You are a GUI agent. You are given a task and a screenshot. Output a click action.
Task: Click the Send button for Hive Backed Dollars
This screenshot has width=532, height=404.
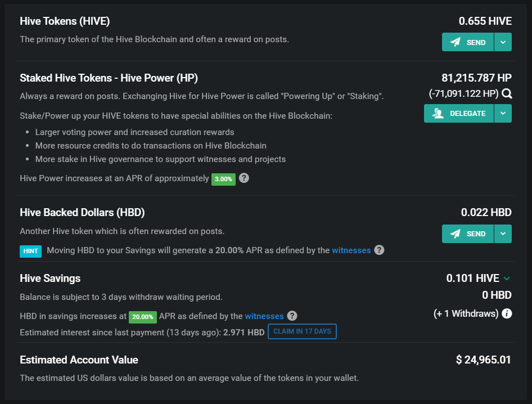click(x=467, y=234)
